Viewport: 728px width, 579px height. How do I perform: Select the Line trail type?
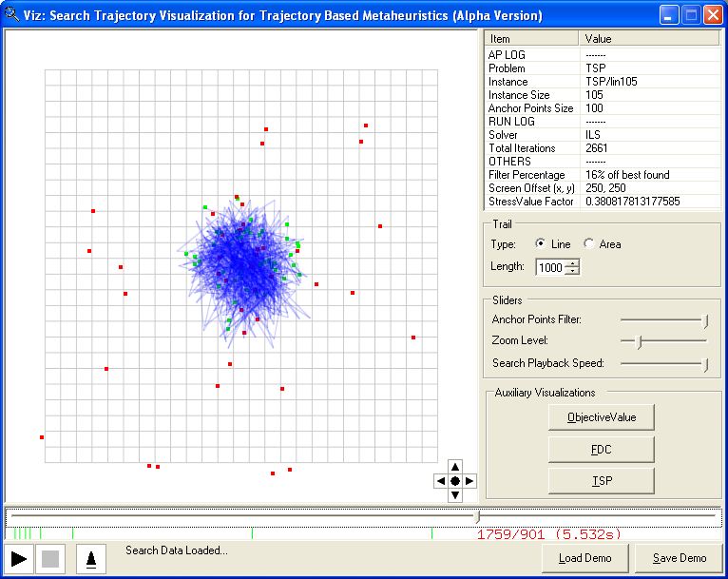coord(542,244)
